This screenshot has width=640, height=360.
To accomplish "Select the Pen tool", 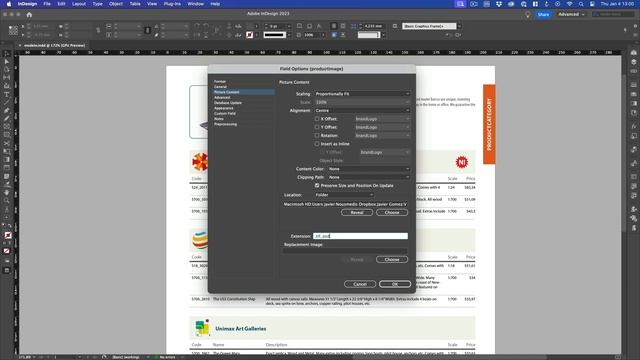I will [x=7, y=111].
